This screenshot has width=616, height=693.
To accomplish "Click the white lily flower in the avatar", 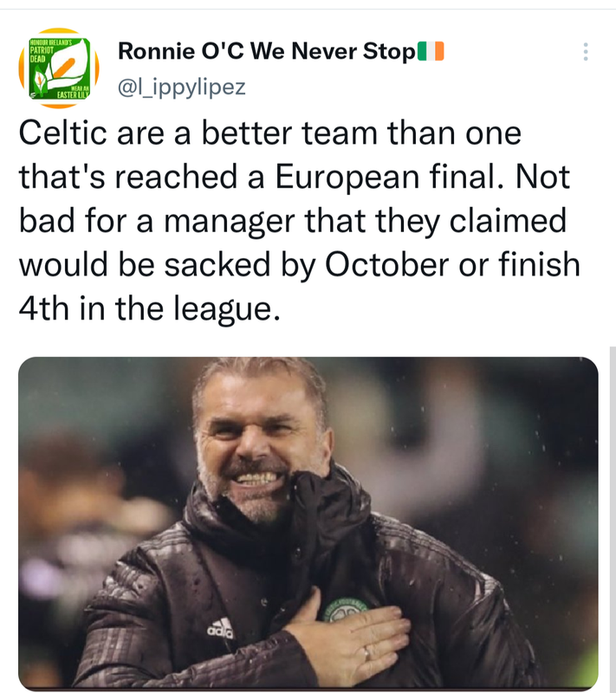I will [x=68, y=67].
